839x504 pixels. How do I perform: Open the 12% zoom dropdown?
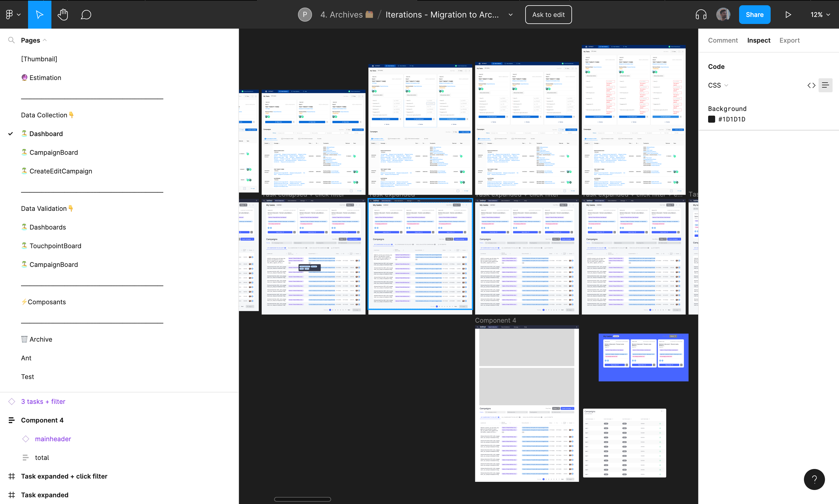(820, 15)
